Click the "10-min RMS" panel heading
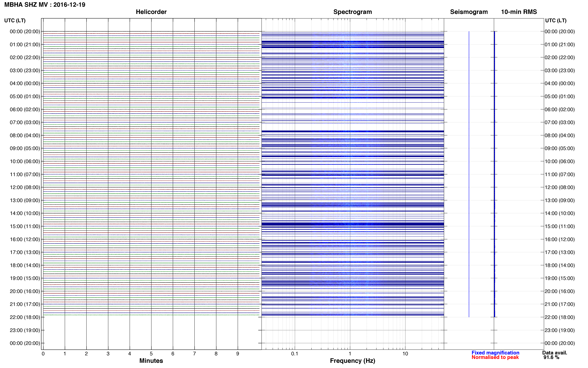Image resolution: width=588 pixels, height=368 pixels. (x=519, y=12)
